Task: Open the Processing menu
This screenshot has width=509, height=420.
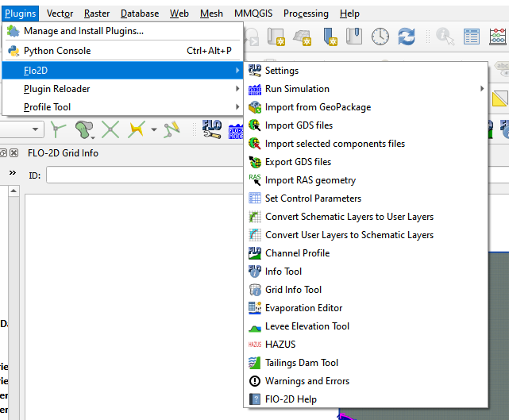Action: 306,13
